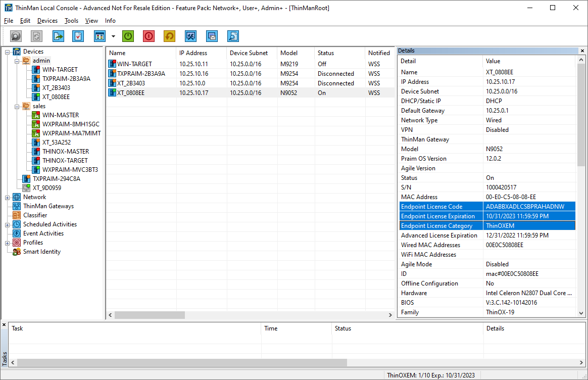The width and height of the screenshot is (588, 380).
Task: Click the Devices root icon in tree
Action: pyautogui.click(x=17, y=52)
